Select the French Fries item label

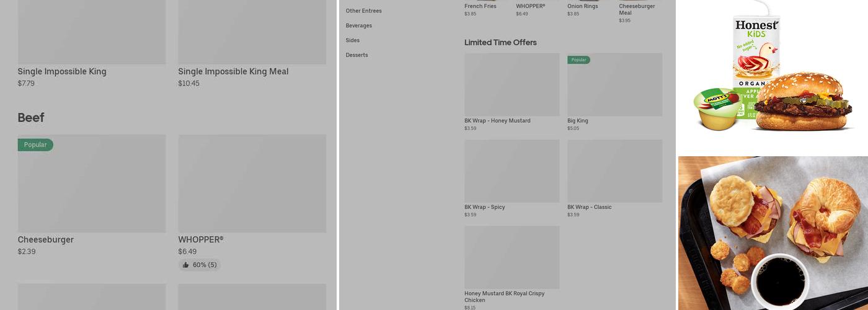[x=480, y=6]
